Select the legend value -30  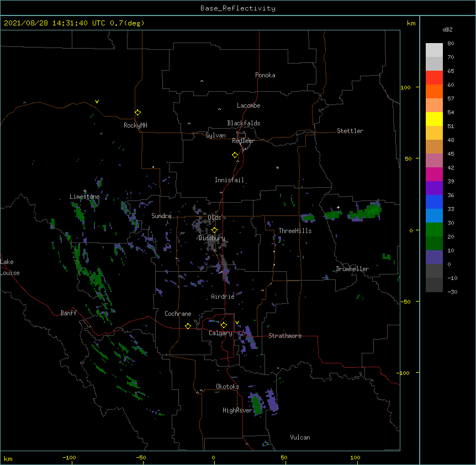coord(452,292)
